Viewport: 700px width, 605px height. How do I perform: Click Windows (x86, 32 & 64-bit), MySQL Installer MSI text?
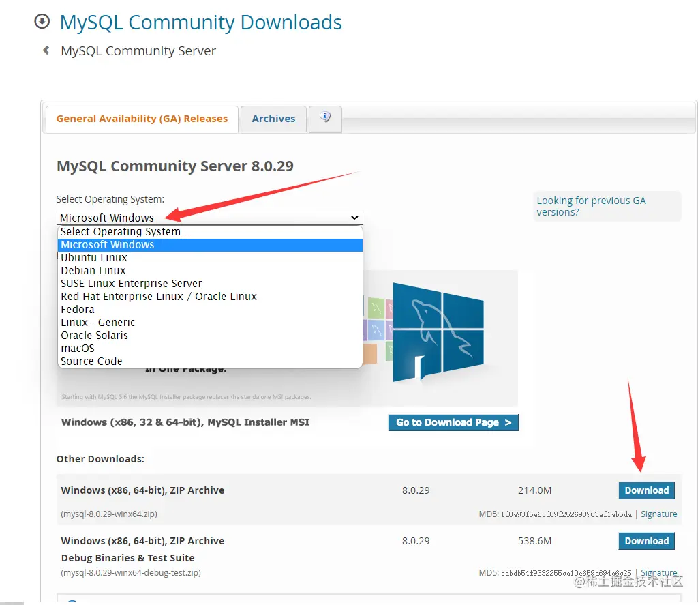(x=185, y=422)
